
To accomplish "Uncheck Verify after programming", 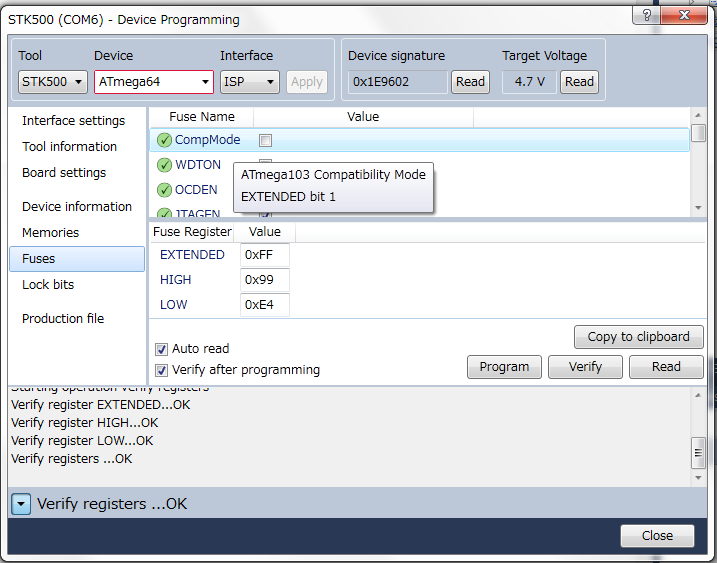I will pyautogui.click(x=161, y=370).
